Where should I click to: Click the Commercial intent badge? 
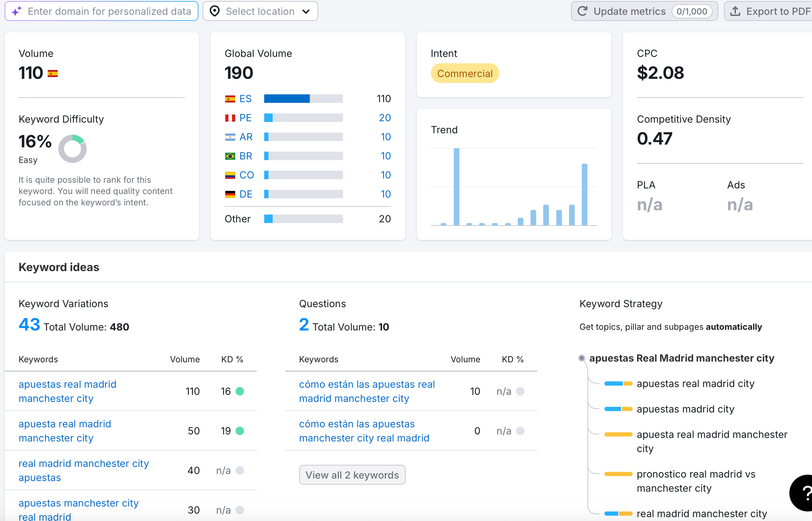[464, 74]
